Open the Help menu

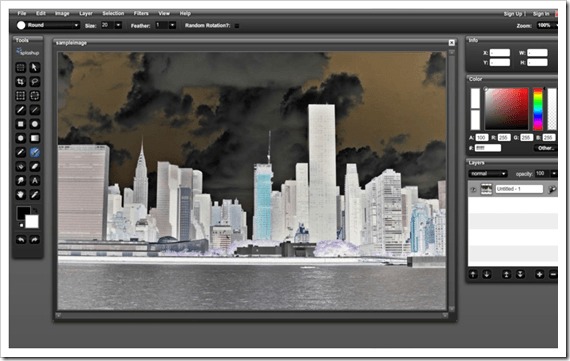[185, 13]
